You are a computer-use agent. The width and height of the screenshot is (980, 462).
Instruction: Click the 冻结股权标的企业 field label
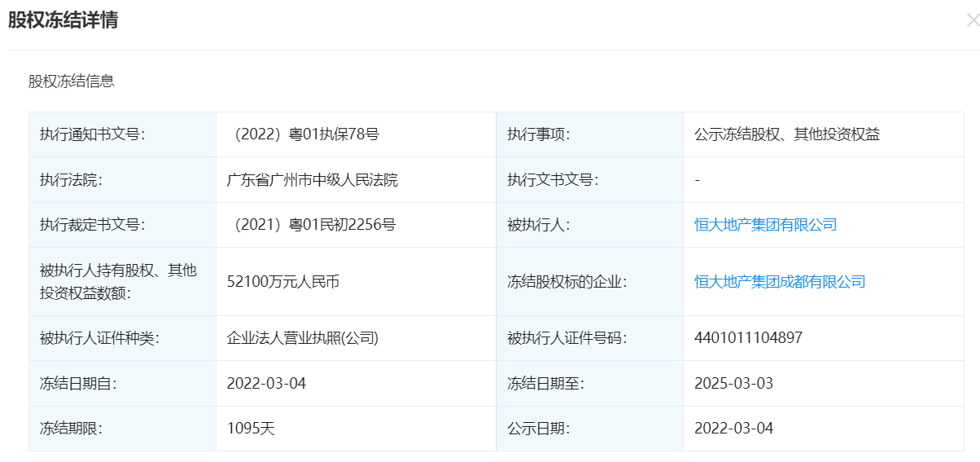[x=568, y=282]
